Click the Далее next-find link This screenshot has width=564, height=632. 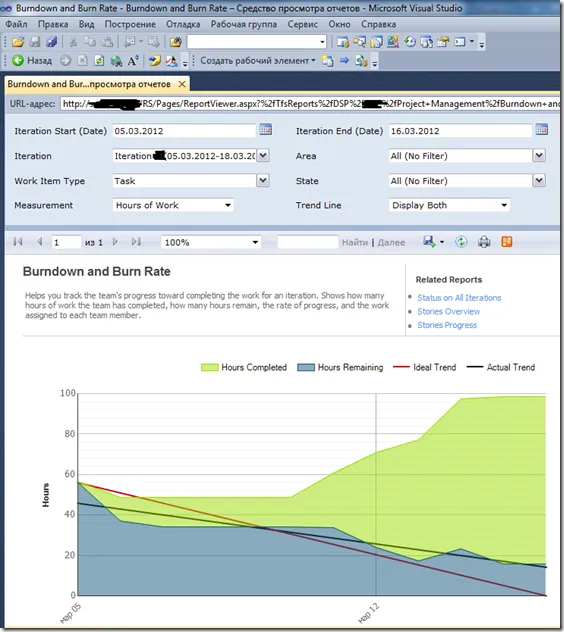coord(391,242)
